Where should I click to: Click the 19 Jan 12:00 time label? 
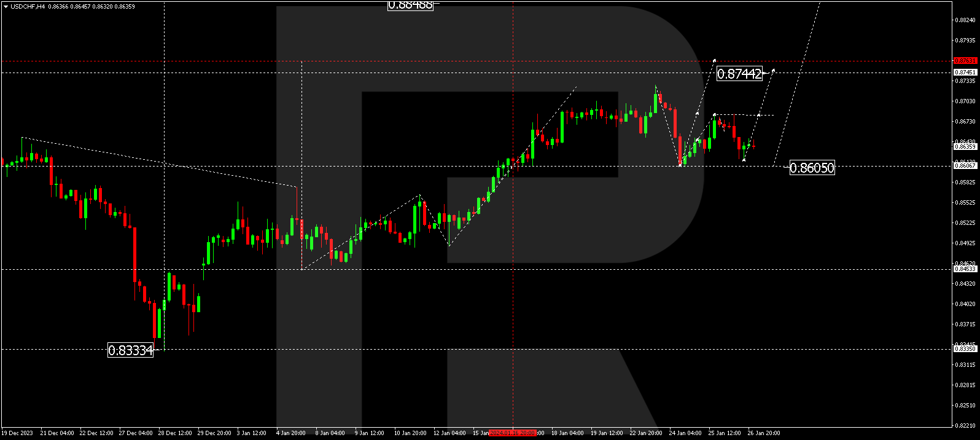click(607, 433)
